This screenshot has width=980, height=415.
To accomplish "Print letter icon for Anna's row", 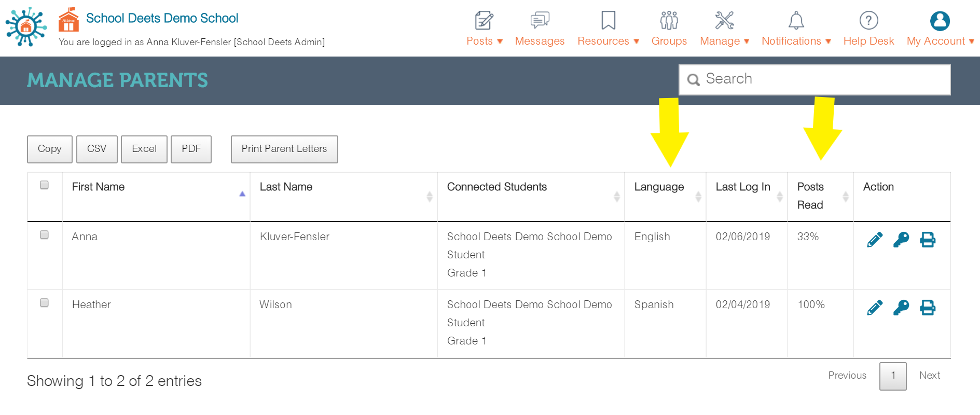I will (928, 240).
